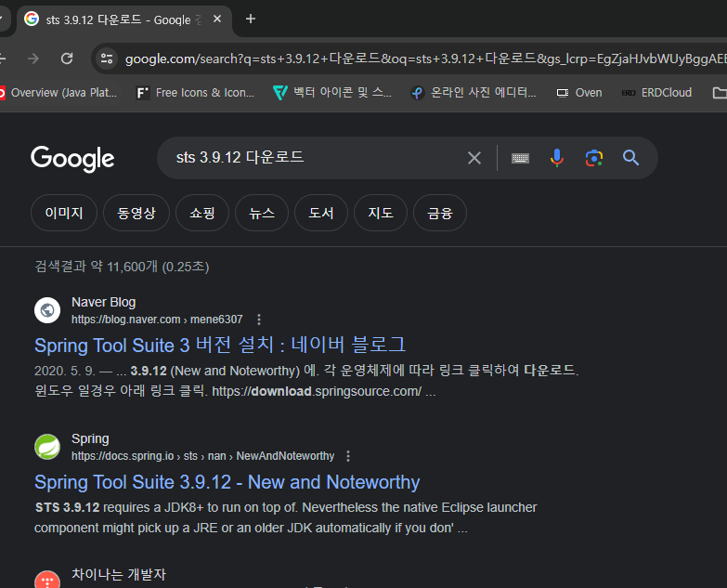Open the 벡터 아이콘 및 스... bookmark
Image resolution: width=727 pixels, height=588 pixels.
pyautogui.click(x=332, y=93)
